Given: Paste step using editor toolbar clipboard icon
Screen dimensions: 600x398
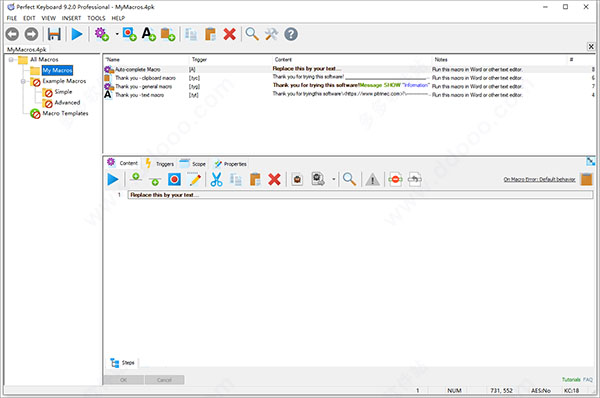Looking at the screenshot, I should pos(255,179).
